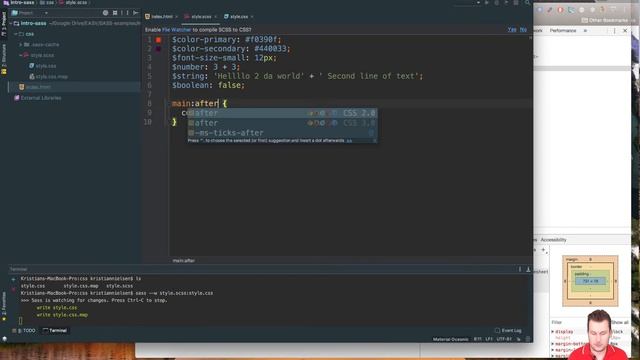Click the collapse-all icon in Project panel toolbar

115,13
